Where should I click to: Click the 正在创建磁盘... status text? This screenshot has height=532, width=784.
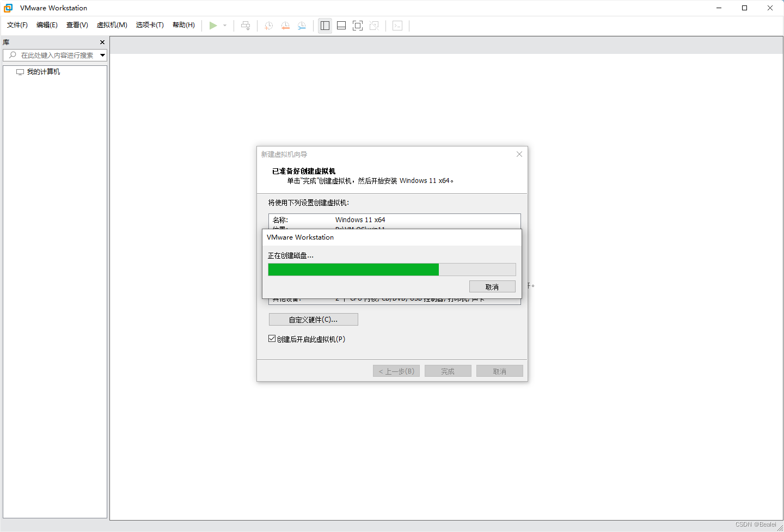click(x=291, y=255)
